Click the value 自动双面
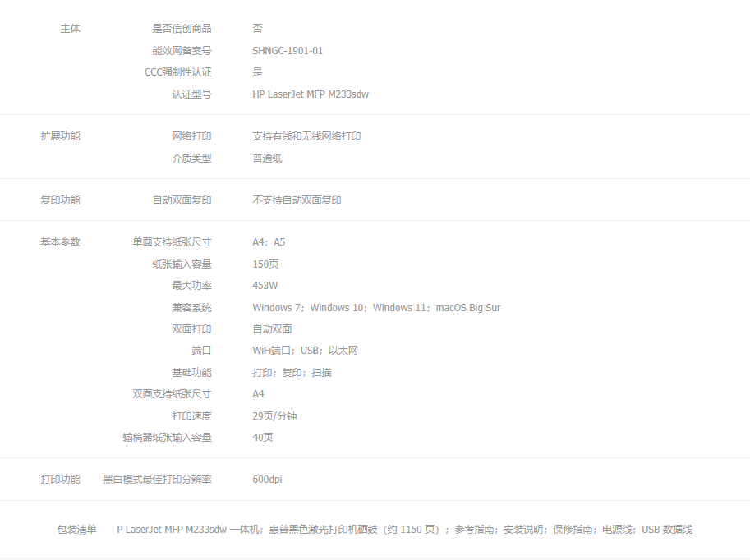The height and width of the screenshot is (560, 750). [272, 329]
